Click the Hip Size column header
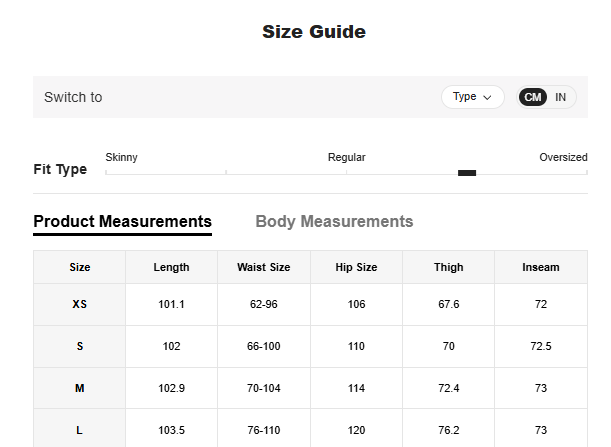This screenshot has height=447, width=611. 356,267
